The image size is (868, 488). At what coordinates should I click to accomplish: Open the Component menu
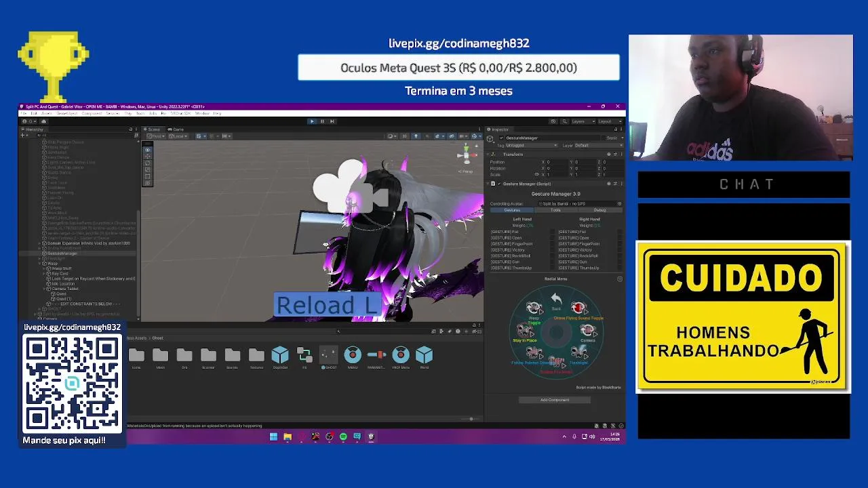92,113
